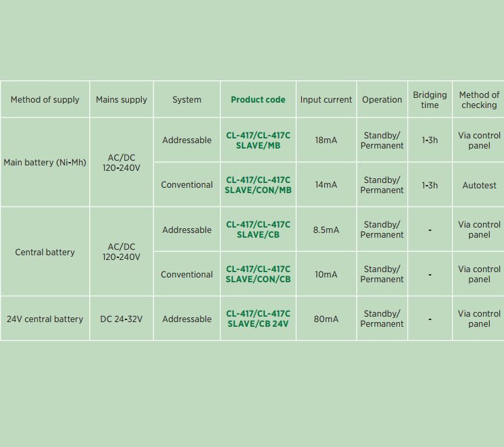504x447 pixels.
Task: Click the 80mA input current value
Action: click(x=326, y=319)
